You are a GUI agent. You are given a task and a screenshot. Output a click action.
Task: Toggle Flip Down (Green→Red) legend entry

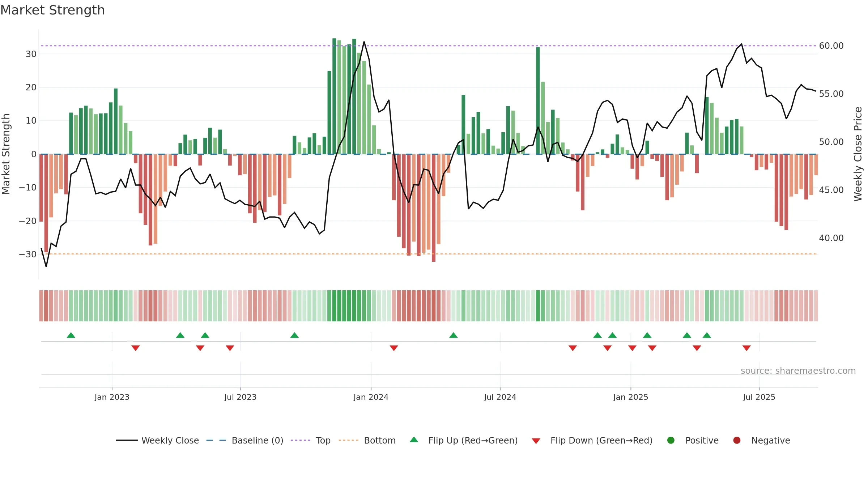click(592, 440)
